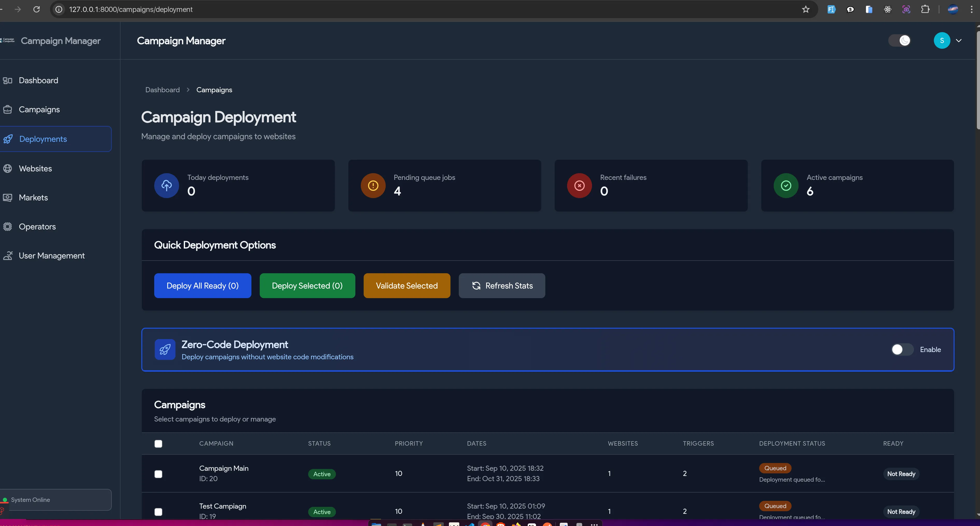Toggle dark mode switch in header
The height and width of the screenshot is (526, 980).
click(x=900, y=40)
